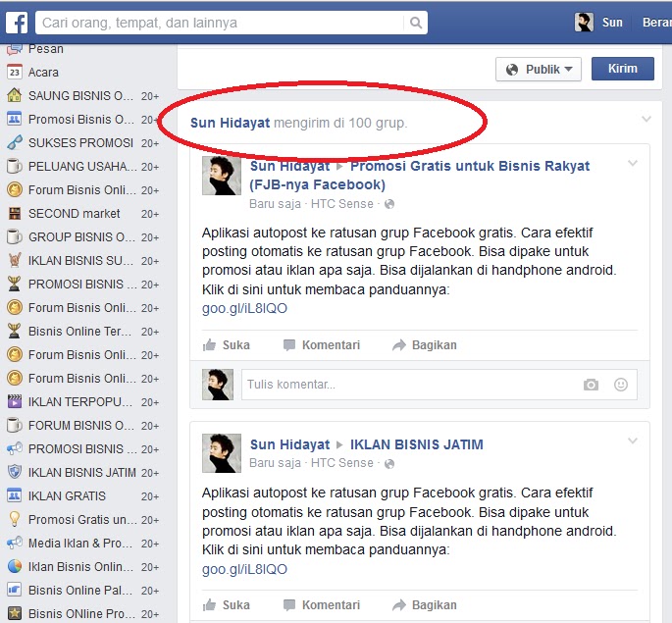Click the Bisnis ONline Pro... star icon
Screen dimensions: 672x623
click(x=14, y=613)
